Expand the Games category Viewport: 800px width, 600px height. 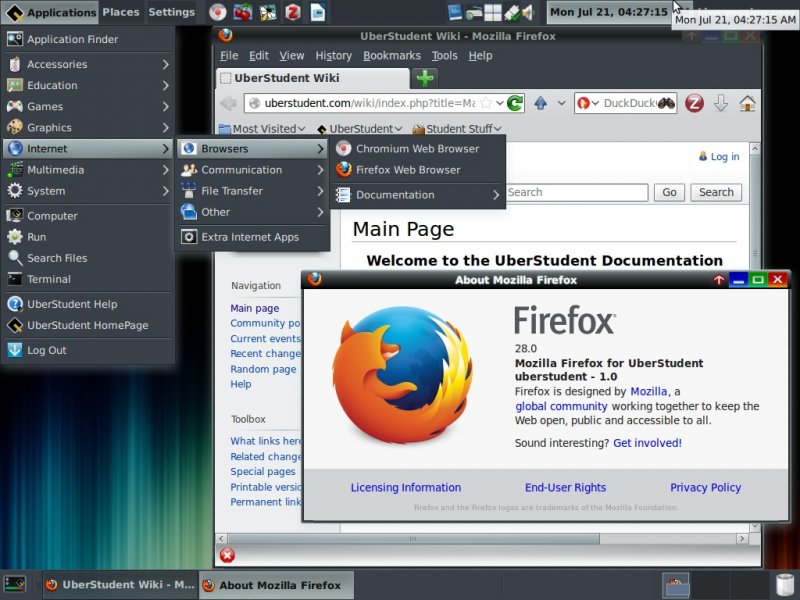88,106
